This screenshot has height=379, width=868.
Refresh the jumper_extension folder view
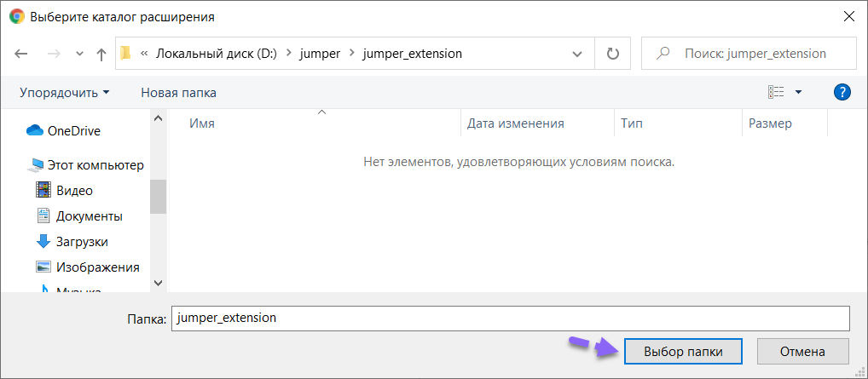point(612,54)
